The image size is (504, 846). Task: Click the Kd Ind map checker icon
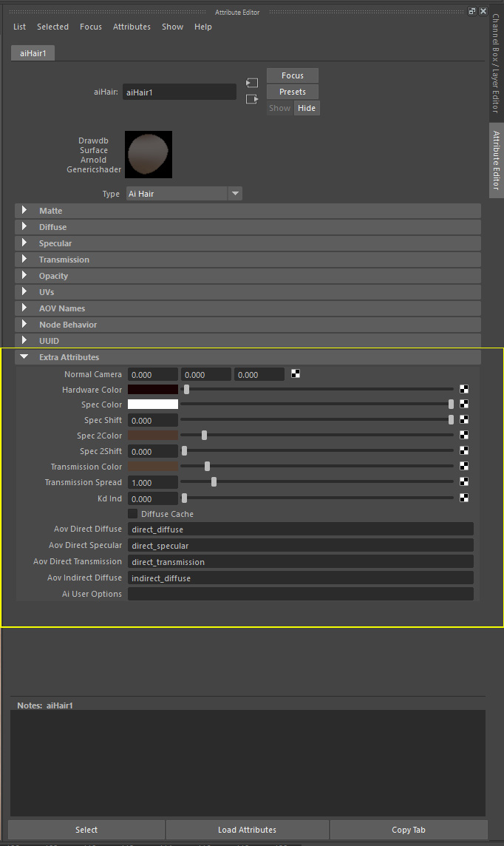click(463, 498)
